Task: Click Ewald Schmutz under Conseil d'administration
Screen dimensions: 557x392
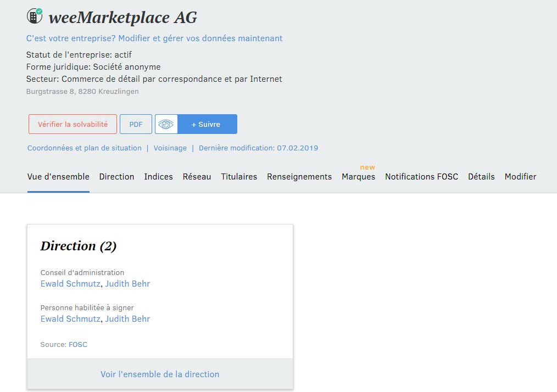Action: [70, 284]
